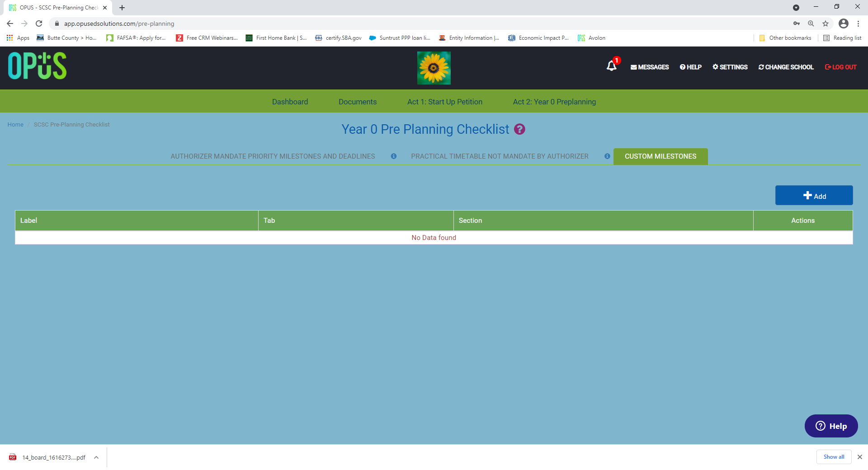This screenshot has width=868, height=470.
Task: Open Chrome profile avatar icon
Action: pyautogui.click(x=844, y=23)
